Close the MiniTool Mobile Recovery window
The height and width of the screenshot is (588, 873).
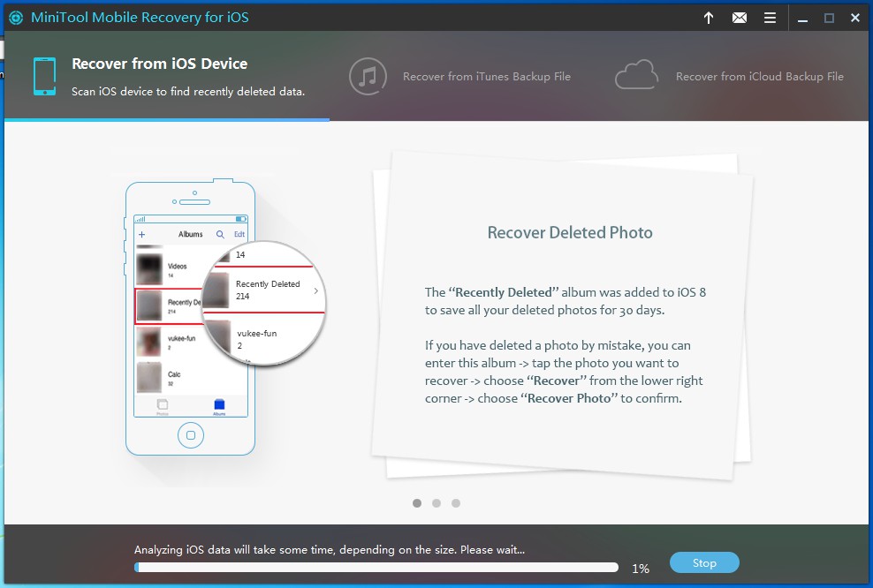855,18
